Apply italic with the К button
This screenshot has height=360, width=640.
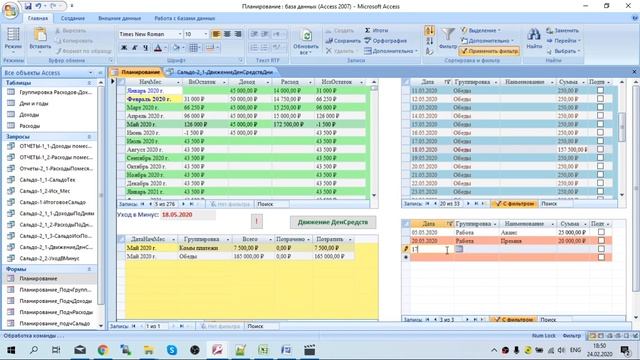[134, 48]
